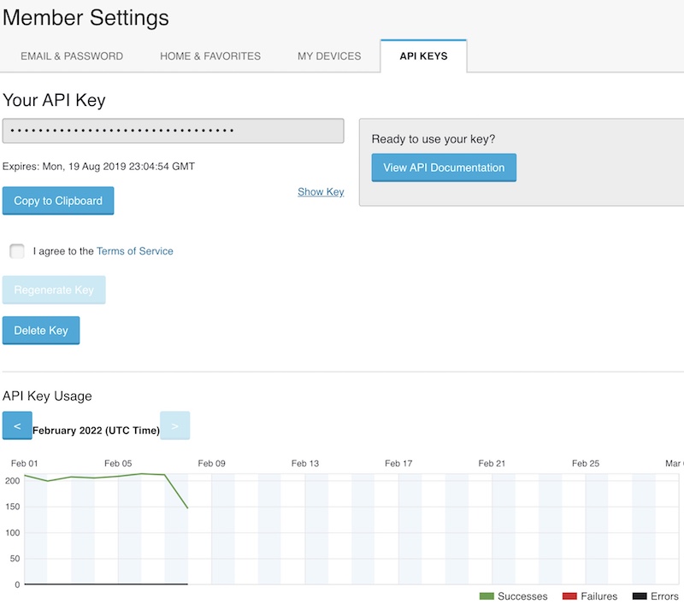The height and width of the screenshot is (616, 684).
Task: Switch to Home & Favorites tab
Action: click(210, 56)
